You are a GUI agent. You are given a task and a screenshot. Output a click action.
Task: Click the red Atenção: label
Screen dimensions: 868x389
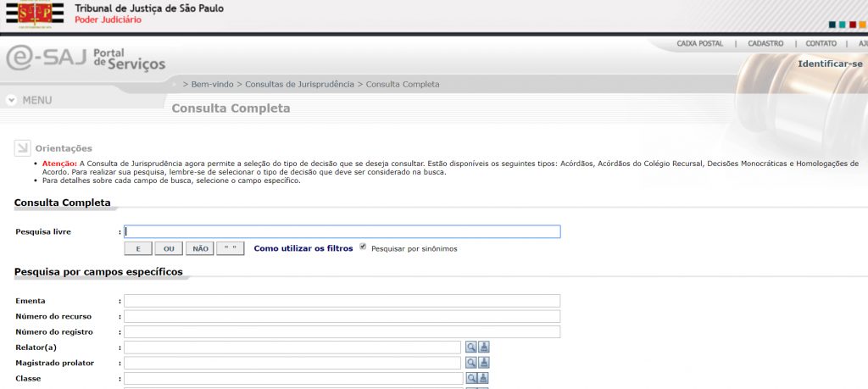59,164
